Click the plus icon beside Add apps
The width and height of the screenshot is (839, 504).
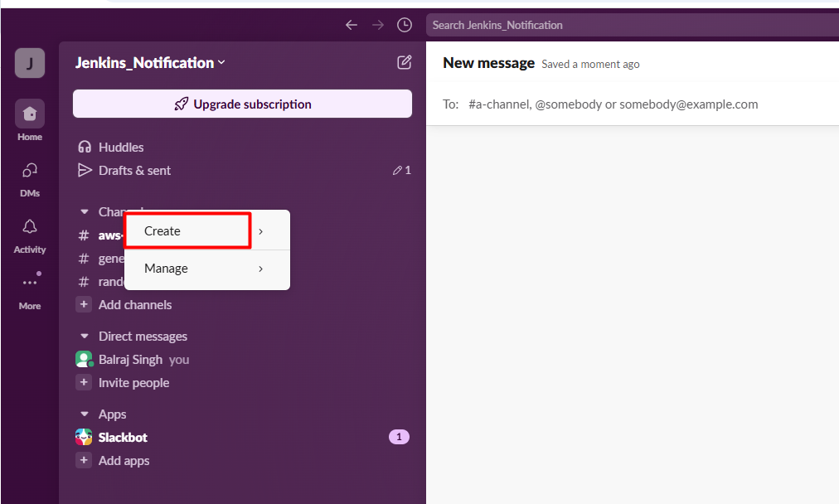[x=84, y=460]
